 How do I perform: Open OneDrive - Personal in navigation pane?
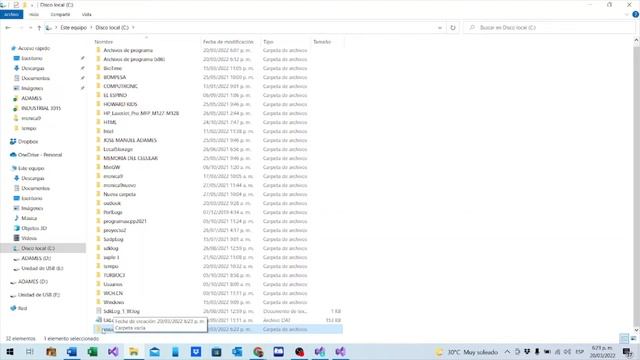[40, 155]
